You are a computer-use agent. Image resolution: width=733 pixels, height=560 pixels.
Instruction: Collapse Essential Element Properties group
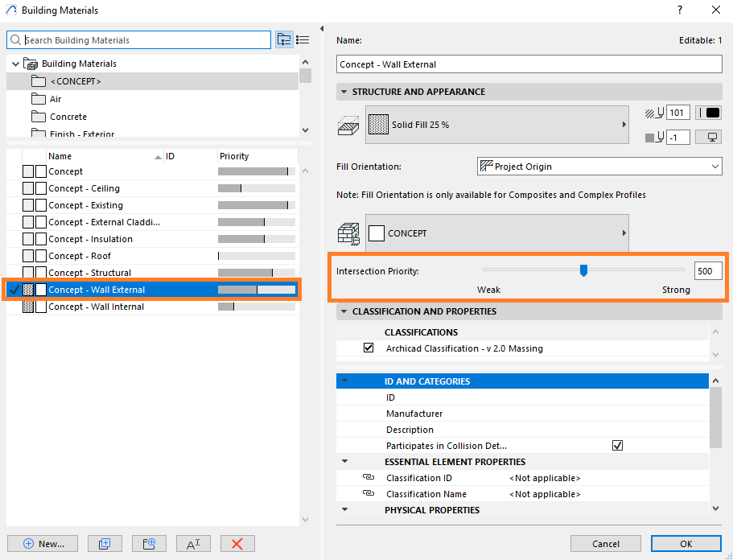[344, 461]
